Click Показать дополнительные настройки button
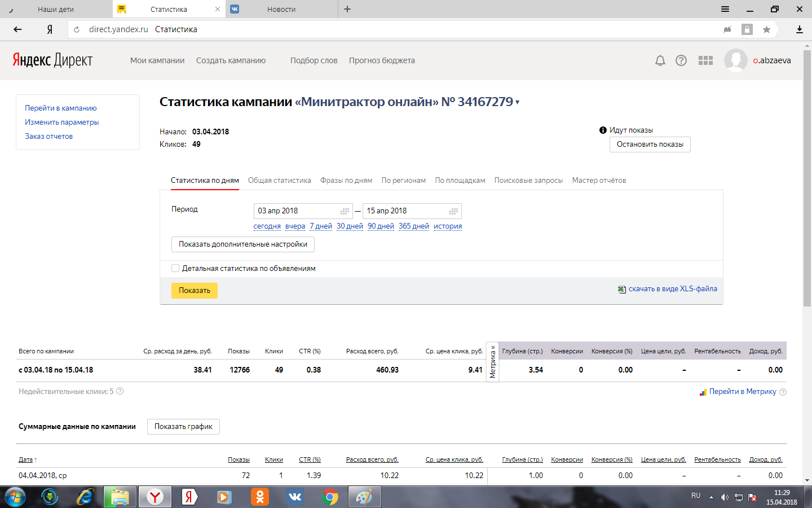 [243, 244]
